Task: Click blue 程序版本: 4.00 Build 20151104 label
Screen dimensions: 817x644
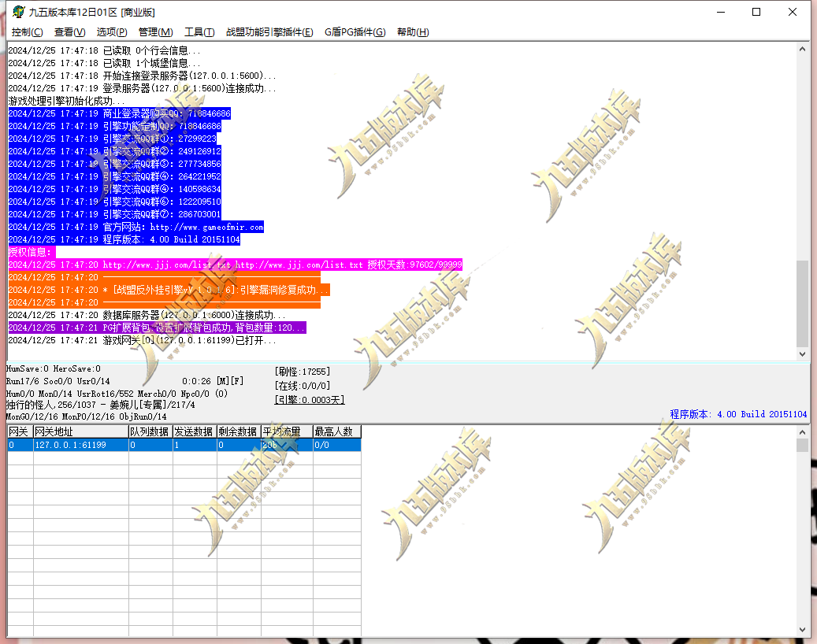Action: coord(738,414)
